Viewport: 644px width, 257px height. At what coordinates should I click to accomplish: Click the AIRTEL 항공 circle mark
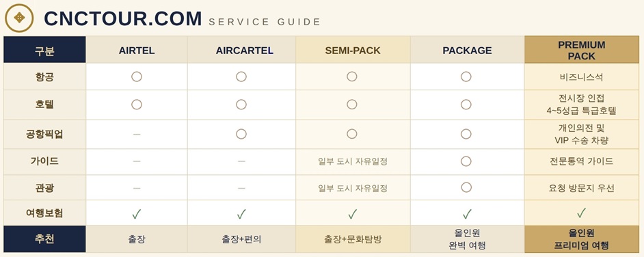click(x=137, y=77)
